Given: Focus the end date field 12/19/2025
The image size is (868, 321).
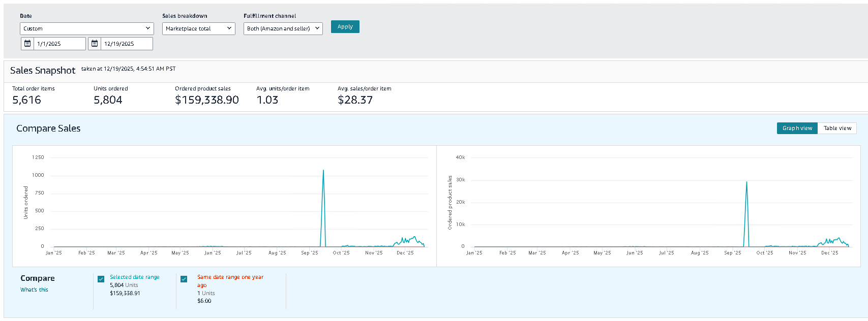Looking at the screenshot, I should tap(126, 44).
